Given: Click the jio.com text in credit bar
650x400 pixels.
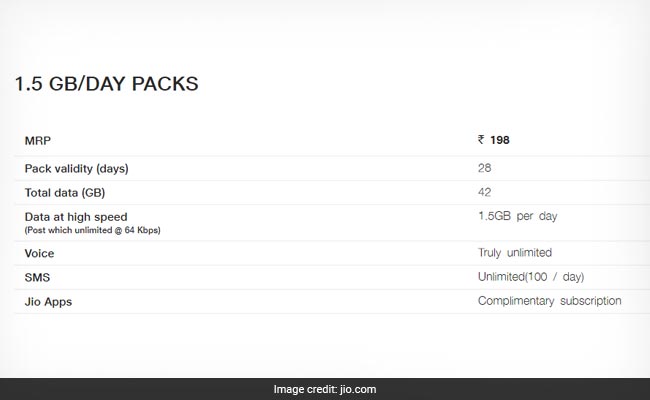Looking at the screenshot, I should click(358, 389).
